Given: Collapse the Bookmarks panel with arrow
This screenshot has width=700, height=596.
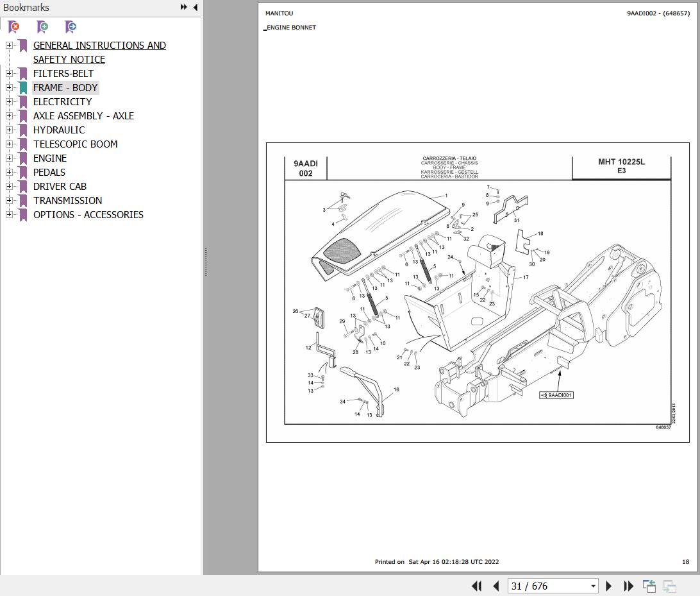Looking at the screenshot, I should (x=195, y=7).
